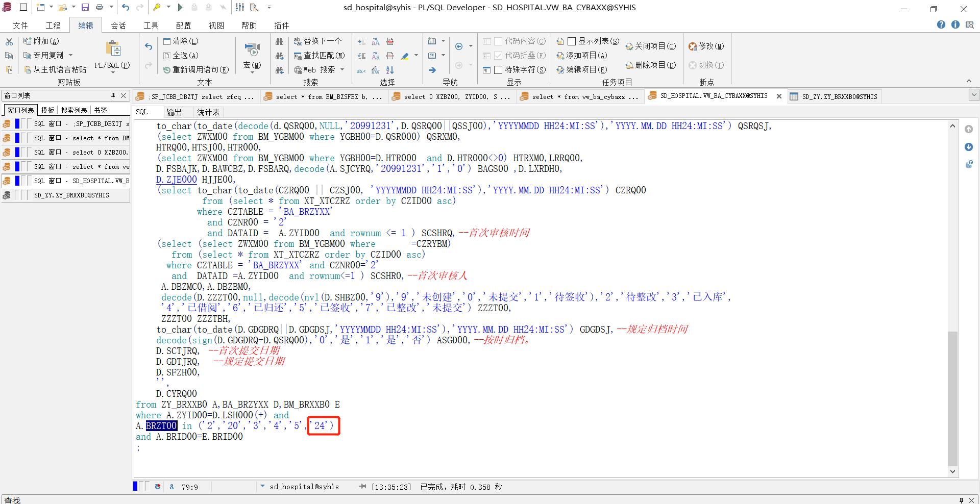The height and width of the screenshot is (504, 980).
Task: Click Edit Item (编辑项目) button
Action: (582, 70)
